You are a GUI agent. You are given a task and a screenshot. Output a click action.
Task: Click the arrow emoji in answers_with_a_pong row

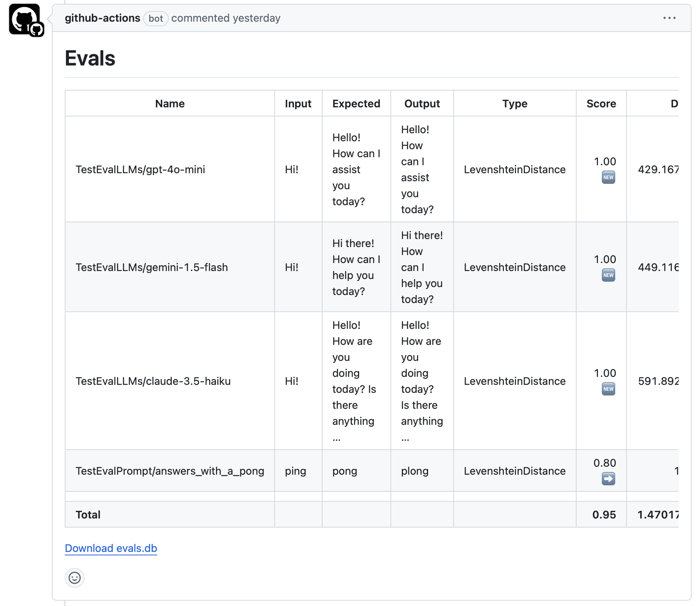point(608,479)
